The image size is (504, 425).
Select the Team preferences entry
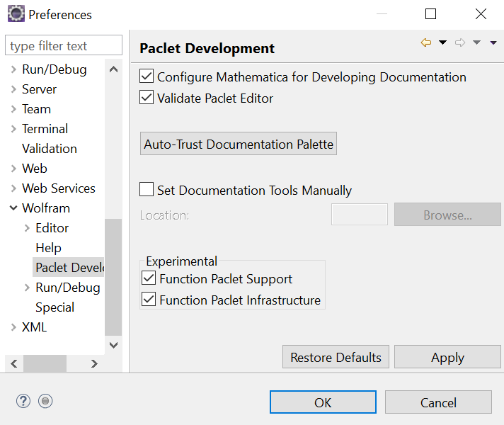click(x=36, y=109)
